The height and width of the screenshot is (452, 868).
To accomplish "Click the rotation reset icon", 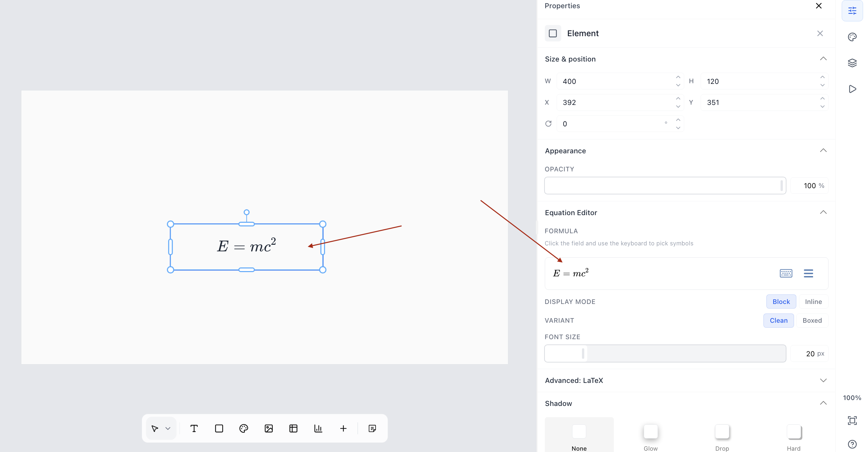I will pyautogui.click(x=548, y=124).
